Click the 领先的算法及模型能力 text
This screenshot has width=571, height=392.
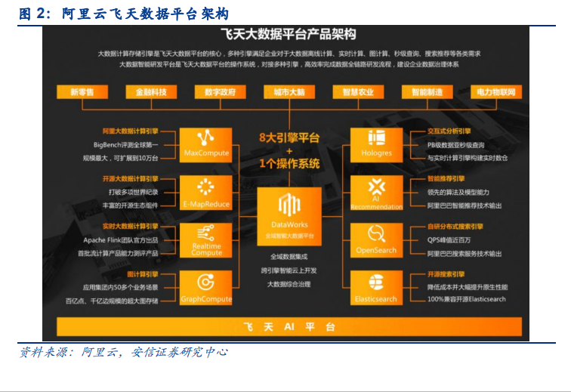tap(458, 192)
